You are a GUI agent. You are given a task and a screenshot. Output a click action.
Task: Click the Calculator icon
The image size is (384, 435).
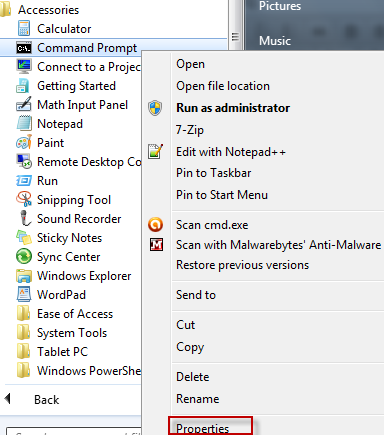click(24, 29)
